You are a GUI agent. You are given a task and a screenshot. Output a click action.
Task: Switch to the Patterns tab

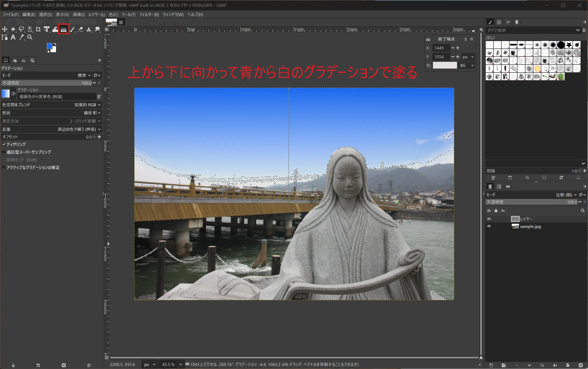tap(499, 22)
